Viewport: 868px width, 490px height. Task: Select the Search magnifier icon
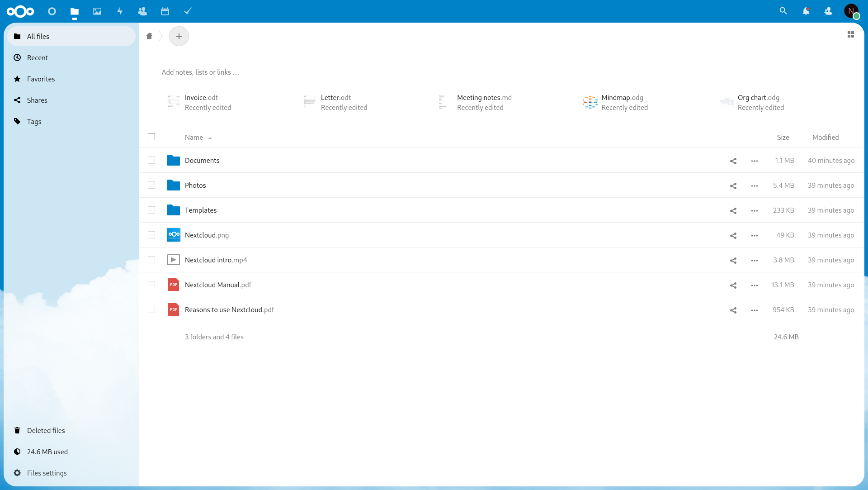[x=783, y=11]
